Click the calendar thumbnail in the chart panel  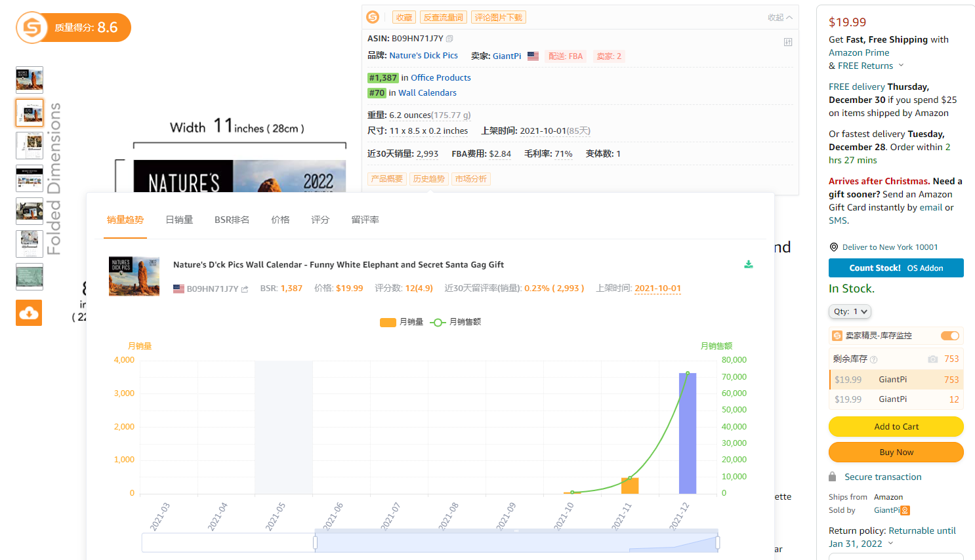(134, 276)
